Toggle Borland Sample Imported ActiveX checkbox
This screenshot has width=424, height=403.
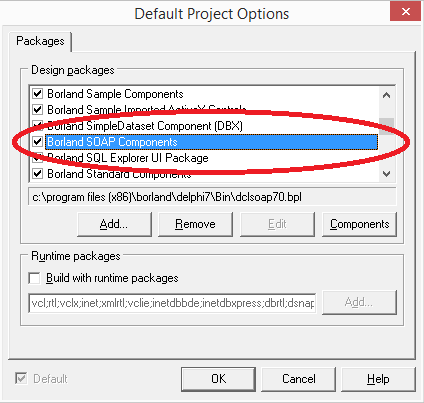[x=37, y=110]
